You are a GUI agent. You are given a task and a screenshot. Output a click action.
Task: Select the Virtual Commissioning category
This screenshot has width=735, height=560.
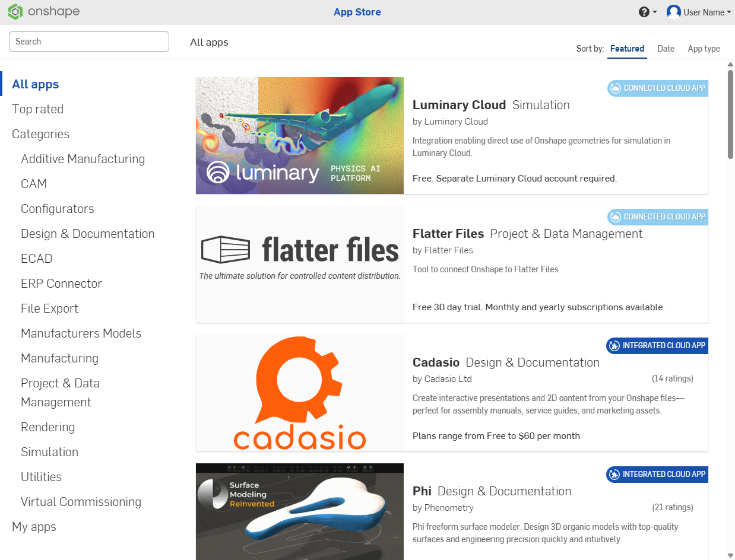click(x=81, y=501)
